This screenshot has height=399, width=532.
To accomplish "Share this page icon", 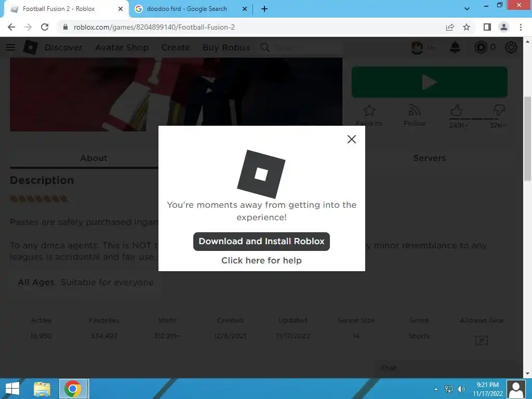I will point(450,27).
